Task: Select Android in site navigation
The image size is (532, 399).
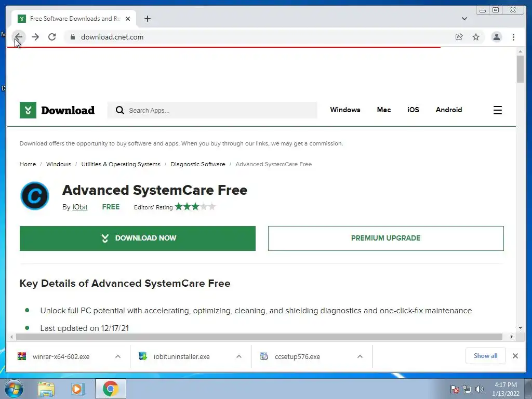Action: coord(448,110)
